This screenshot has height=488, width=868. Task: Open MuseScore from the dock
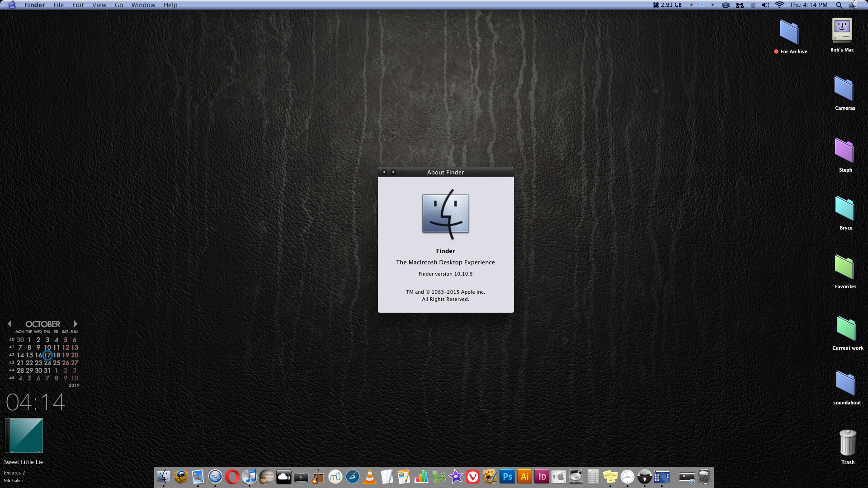pos(335,477)
